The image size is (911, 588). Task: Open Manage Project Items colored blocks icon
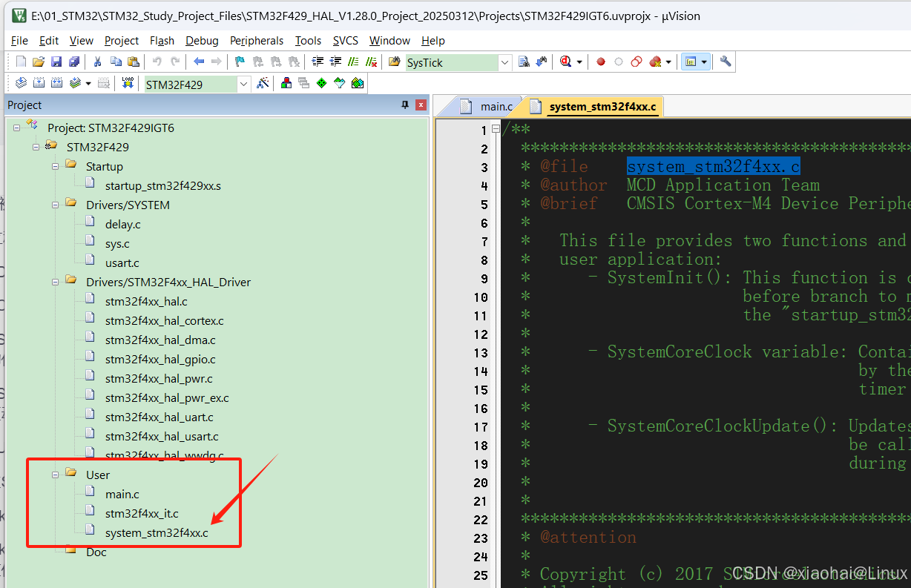(x=286, y=83)
